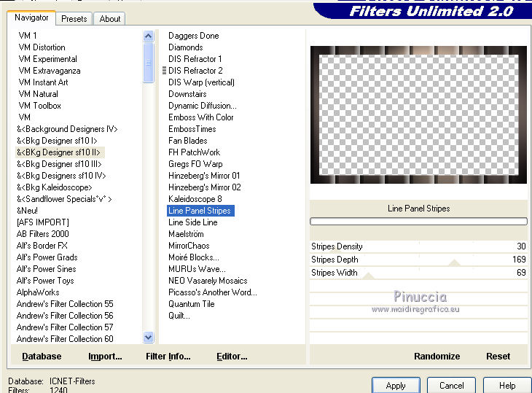532x393 pixels.
Task: Adjust the Stripes Density slider
Action: tap(419, 246)
